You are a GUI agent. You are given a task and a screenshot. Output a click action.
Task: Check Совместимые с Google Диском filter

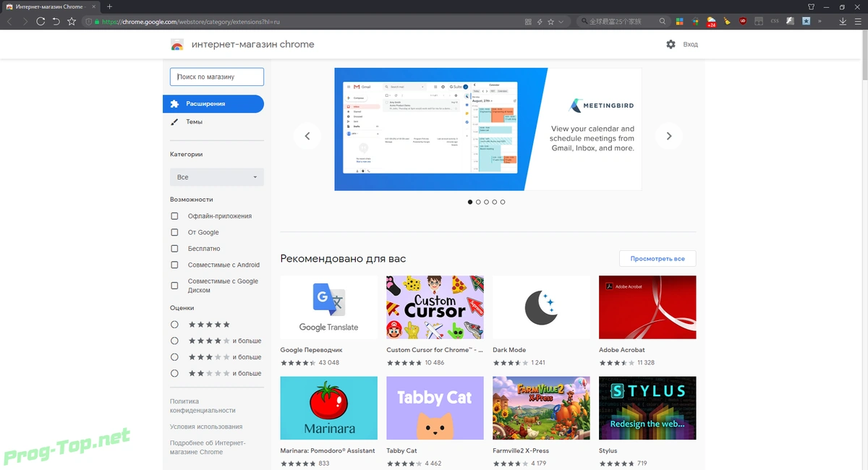(x=174, y=286)
